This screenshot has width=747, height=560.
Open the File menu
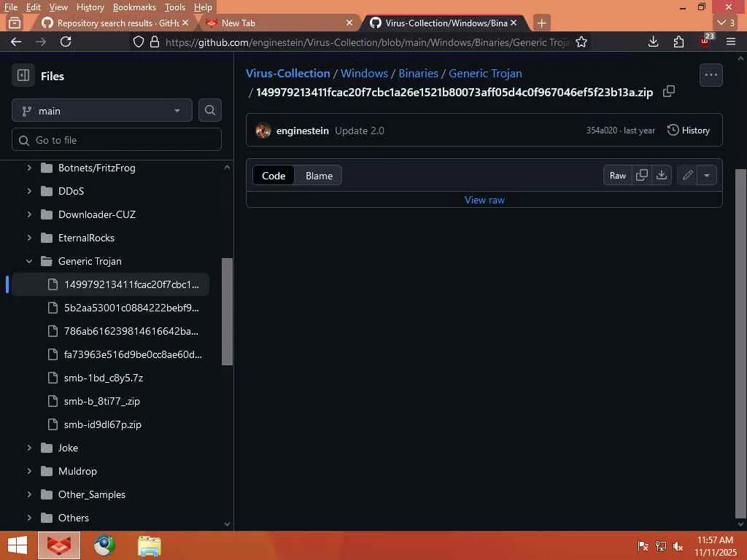(10, 7)
